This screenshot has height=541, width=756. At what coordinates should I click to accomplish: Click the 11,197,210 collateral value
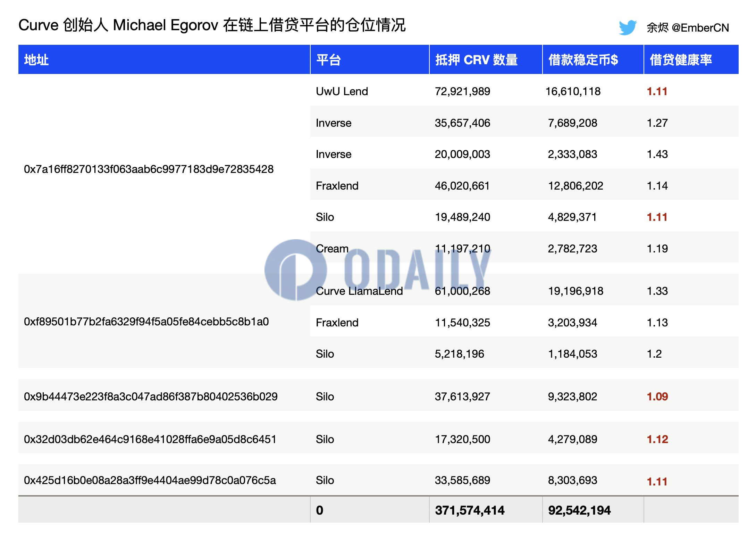point(462,249)
